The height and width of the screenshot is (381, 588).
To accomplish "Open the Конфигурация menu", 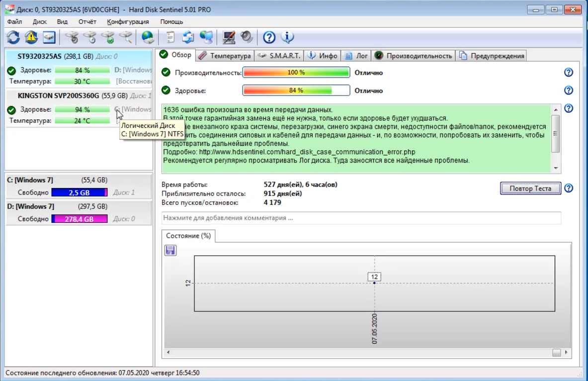I will 128,22.
